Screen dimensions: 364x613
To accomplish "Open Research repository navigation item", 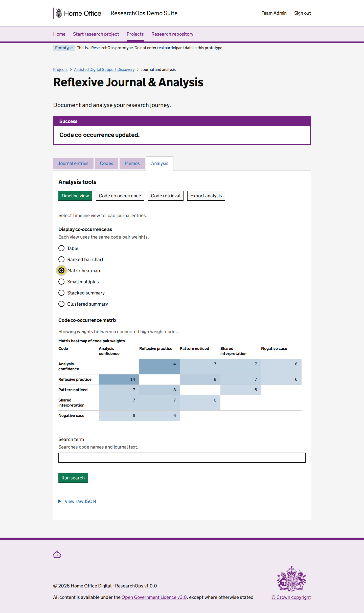I will 172,34.
